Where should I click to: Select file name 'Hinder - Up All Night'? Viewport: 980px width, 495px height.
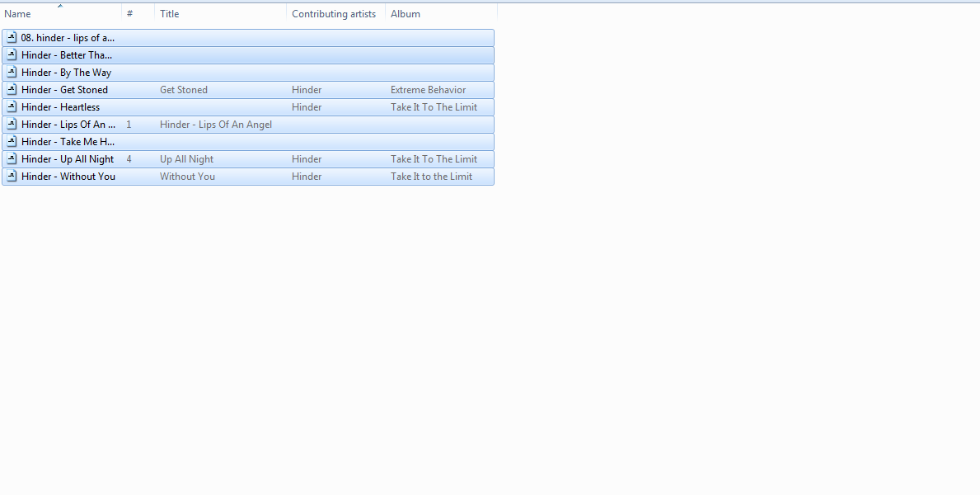pyautogui.click(x=68, y=159)
